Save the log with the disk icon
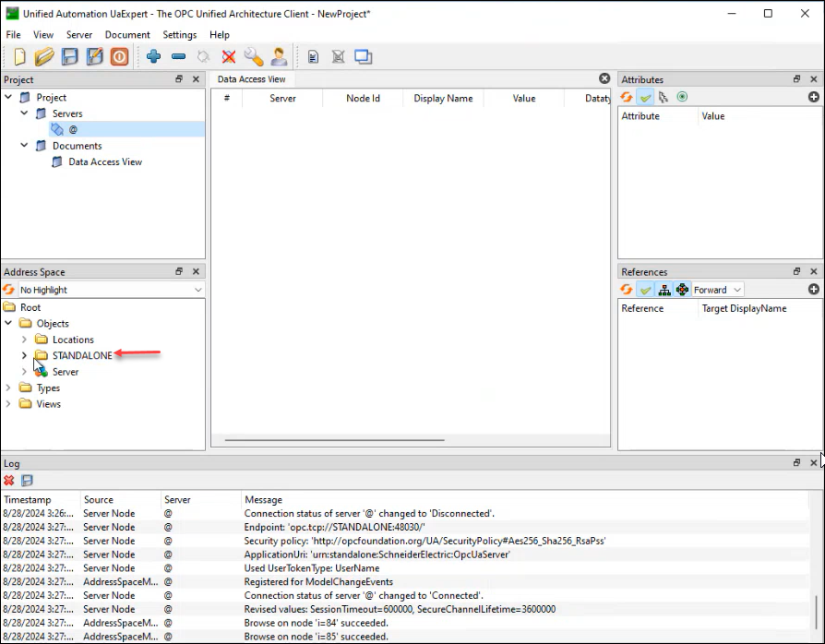 (27, 480)
